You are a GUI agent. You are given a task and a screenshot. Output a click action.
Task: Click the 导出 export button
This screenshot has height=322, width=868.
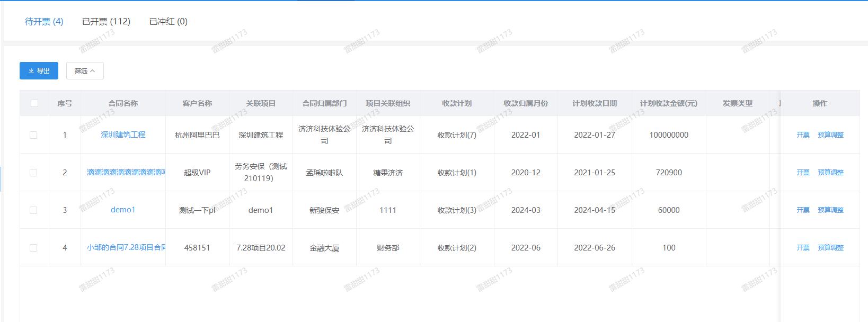39,70
